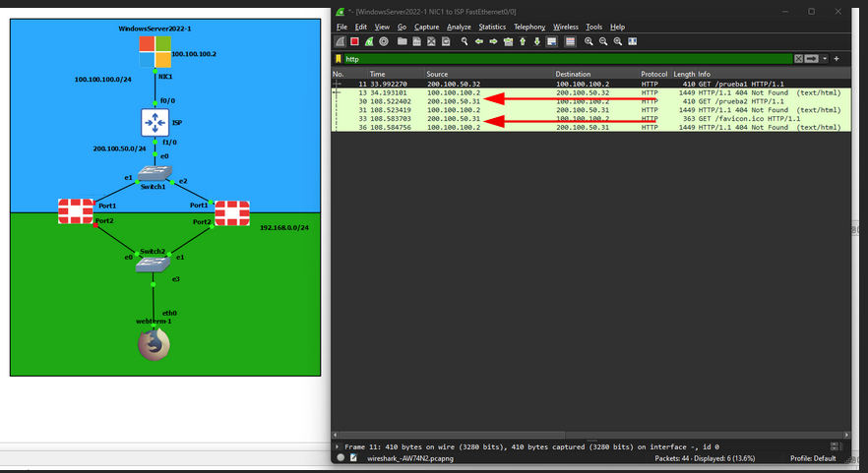The image size is (868, 473).
Task: Sort packets by the No. column
Action: [x=350, y=74]
